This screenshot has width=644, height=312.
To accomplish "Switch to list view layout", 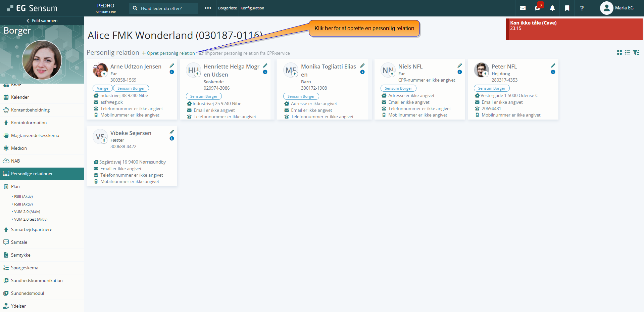I will (628, 52).
